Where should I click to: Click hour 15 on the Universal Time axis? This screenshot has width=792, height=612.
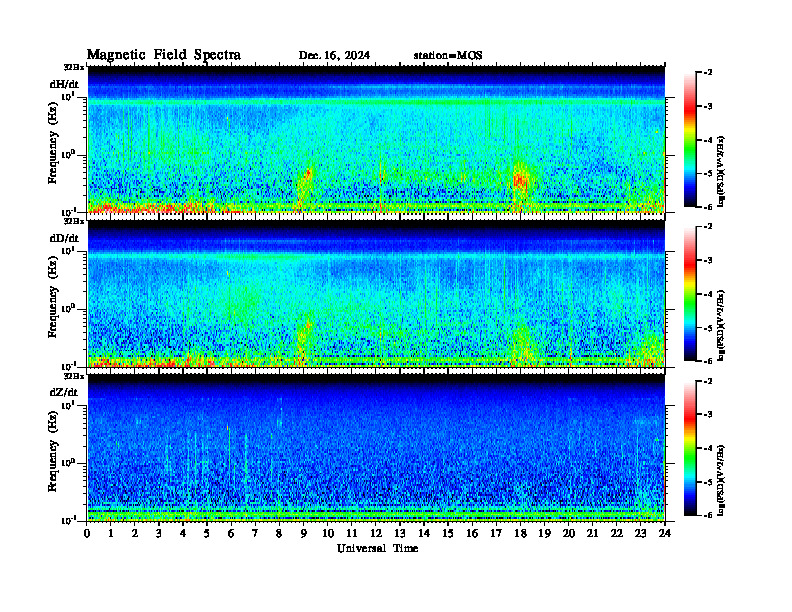[x=448, y=533]
